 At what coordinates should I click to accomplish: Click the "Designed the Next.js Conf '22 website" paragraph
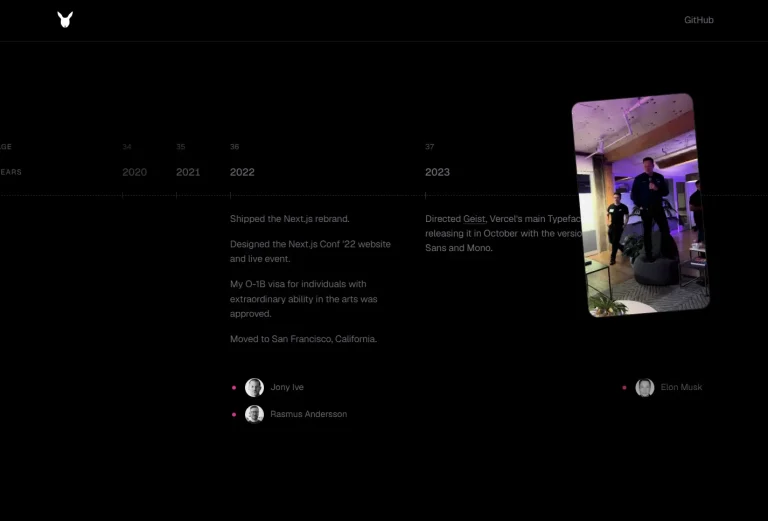(310, 251)
